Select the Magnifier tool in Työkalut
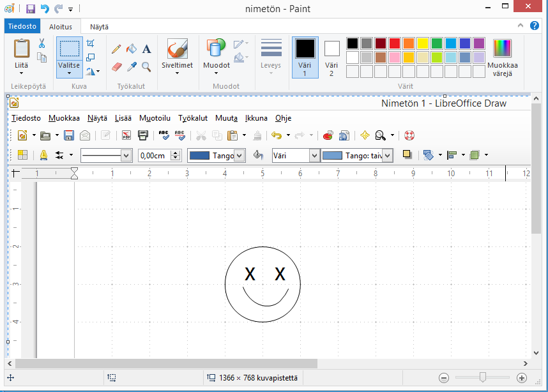Viewport: 548px width, 392px height. pos(146,66)
